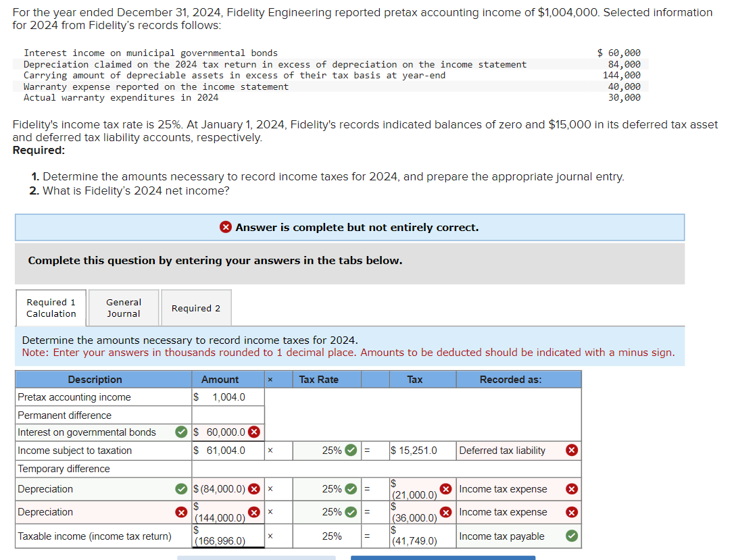Click 144,000 carrying amount value
The image size is (736, 560).
coord(622,75)
